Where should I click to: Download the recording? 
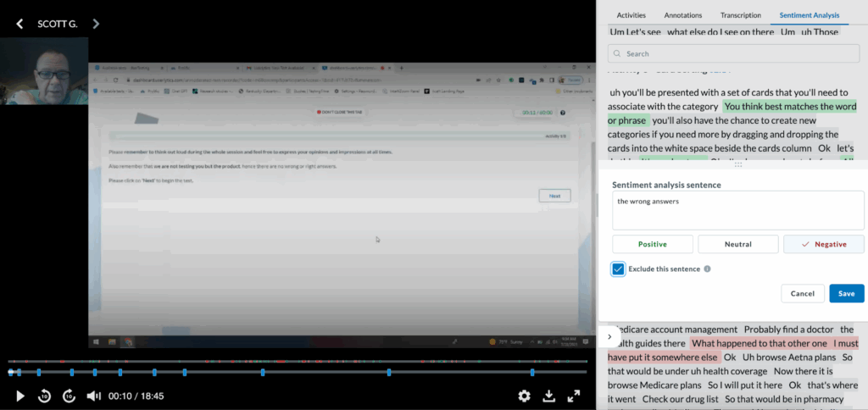click(548, 396)
